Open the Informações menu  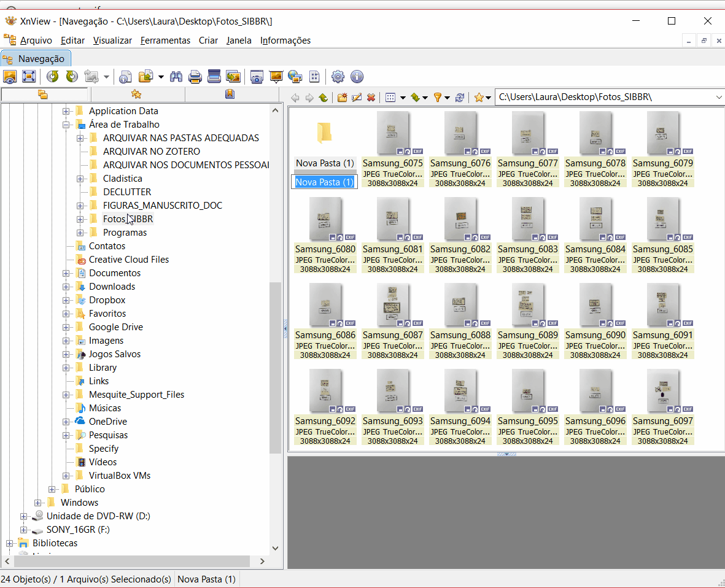(x=285, y=41)
